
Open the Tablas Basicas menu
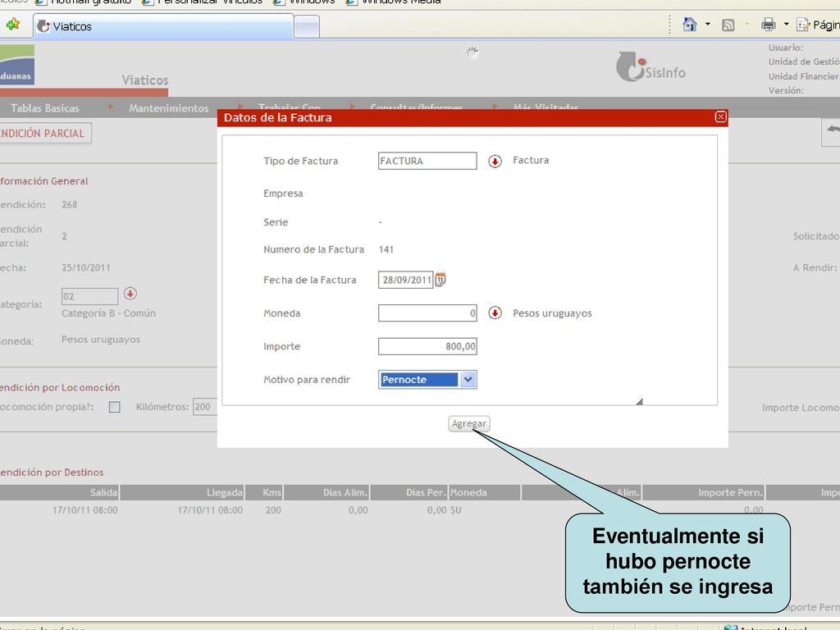(45, 108)
